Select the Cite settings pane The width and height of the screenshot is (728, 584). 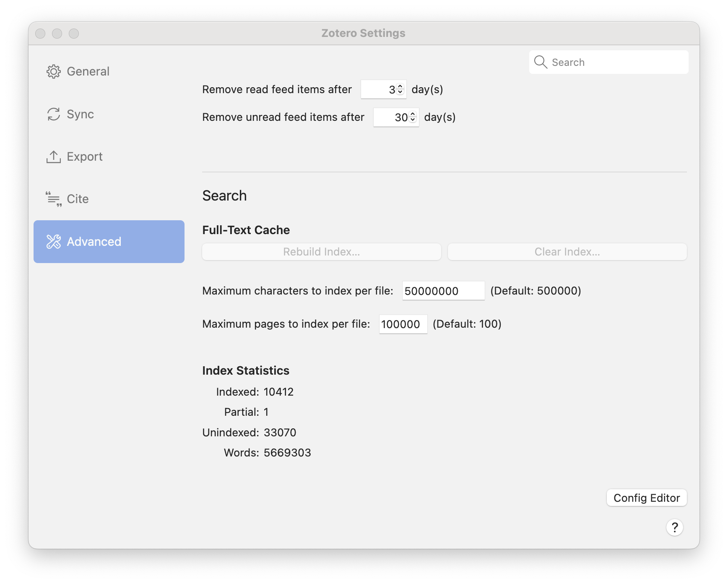pos(109,199)
